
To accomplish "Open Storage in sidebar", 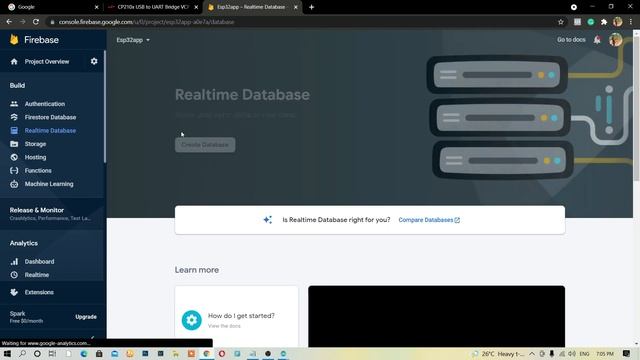I will point(35,144).
